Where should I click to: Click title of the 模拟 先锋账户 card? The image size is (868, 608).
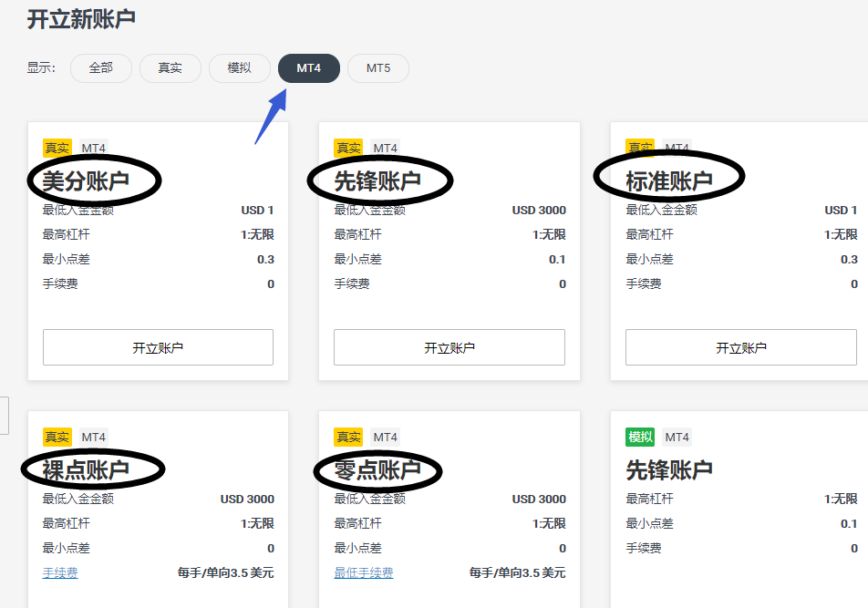click(x=668, y=470)
